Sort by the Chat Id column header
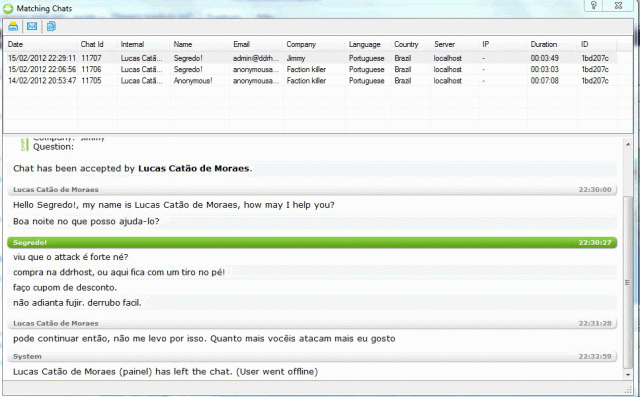The height and width of the screenshot is (397, 640). pyautogui.click(x=92, y=44)
